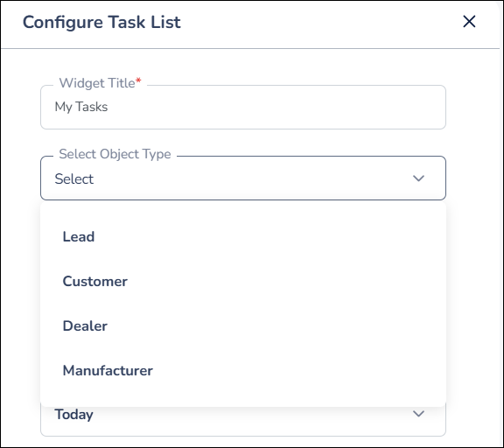
Task: Collapse the Select Object Type chevron arrow
Action: click(x=418, y=178)
